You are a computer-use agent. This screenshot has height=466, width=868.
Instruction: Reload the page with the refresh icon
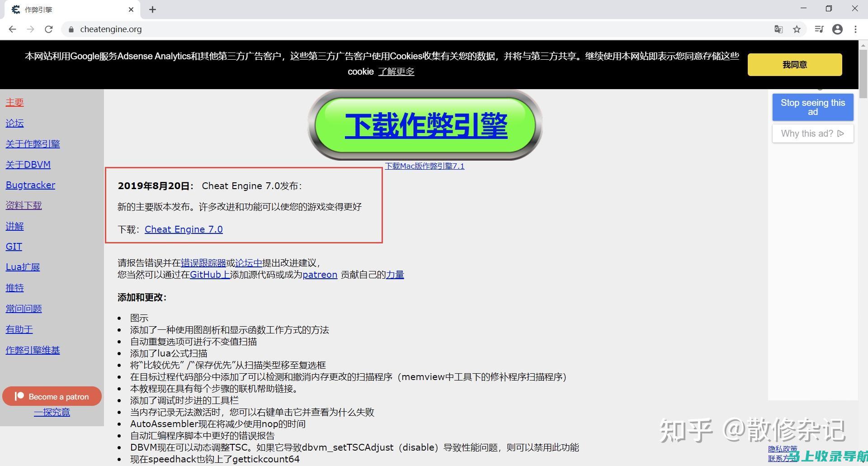coord(49,29)
